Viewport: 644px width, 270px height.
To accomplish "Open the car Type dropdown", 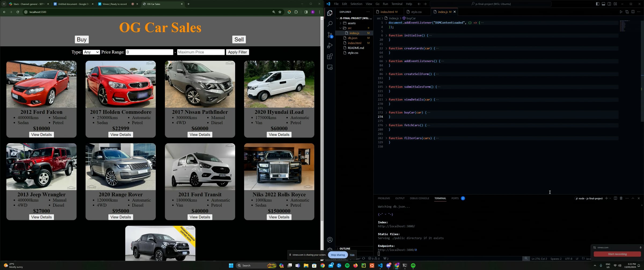I will point(91,52).
